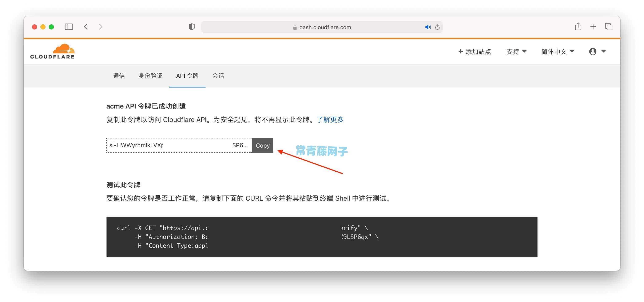The height and width of the screenshot is (302, 644).
Task: Click the Cloudflare logo
Action: 52,51
